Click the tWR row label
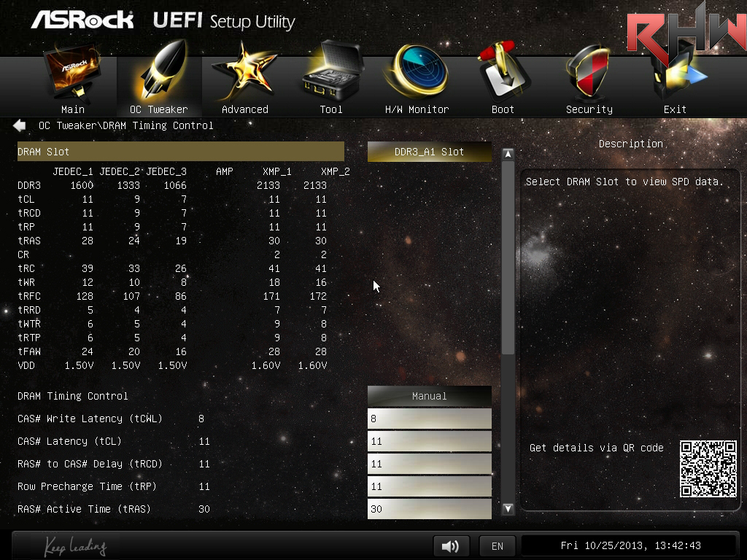The width and height of the screenshot is (747, 560). tap(26, 282)
